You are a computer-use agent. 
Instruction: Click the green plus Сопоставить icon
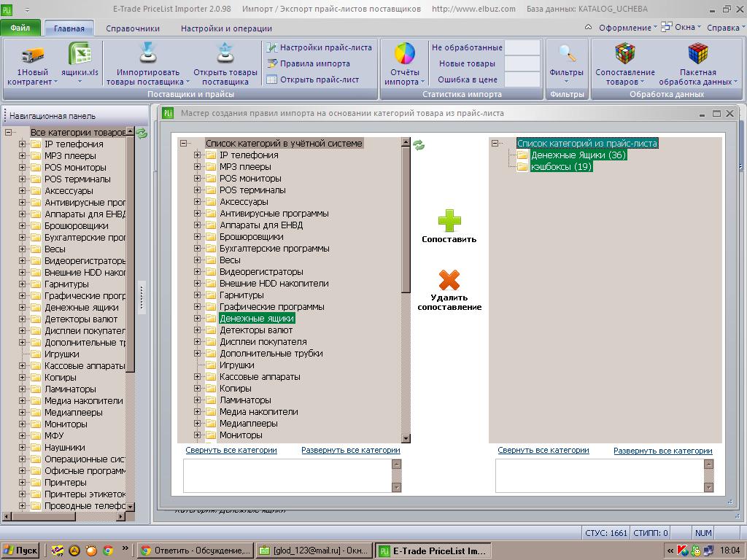[x=449, y=220]
